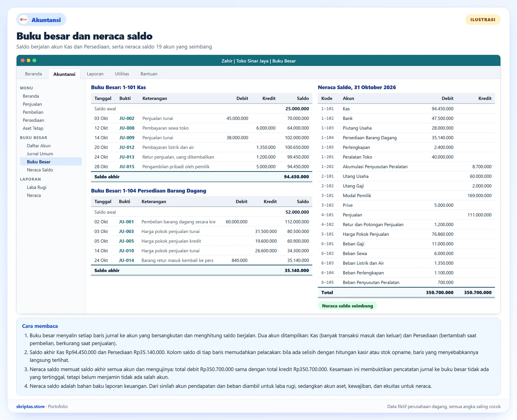This screenshot has height=420, width=517.
Task: Open Jurnal Umum in the sidebar
Action: (40, 154)
